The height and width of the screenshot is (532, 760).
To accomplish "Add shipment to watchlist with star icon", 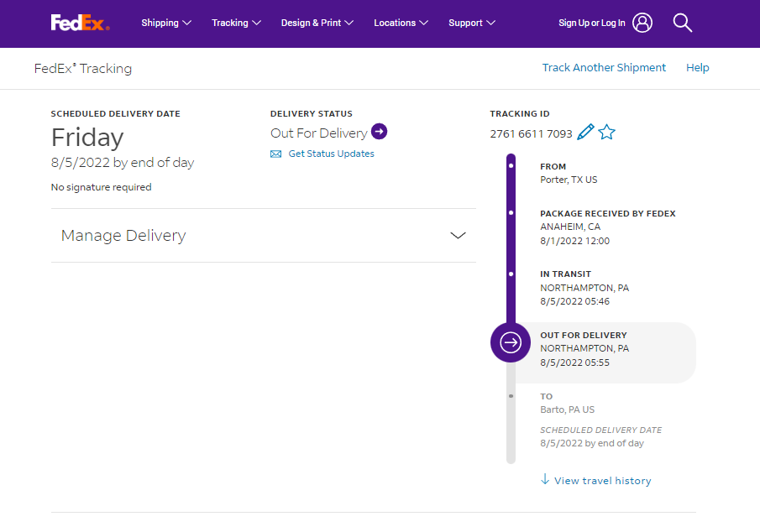I will pos(606,132).
